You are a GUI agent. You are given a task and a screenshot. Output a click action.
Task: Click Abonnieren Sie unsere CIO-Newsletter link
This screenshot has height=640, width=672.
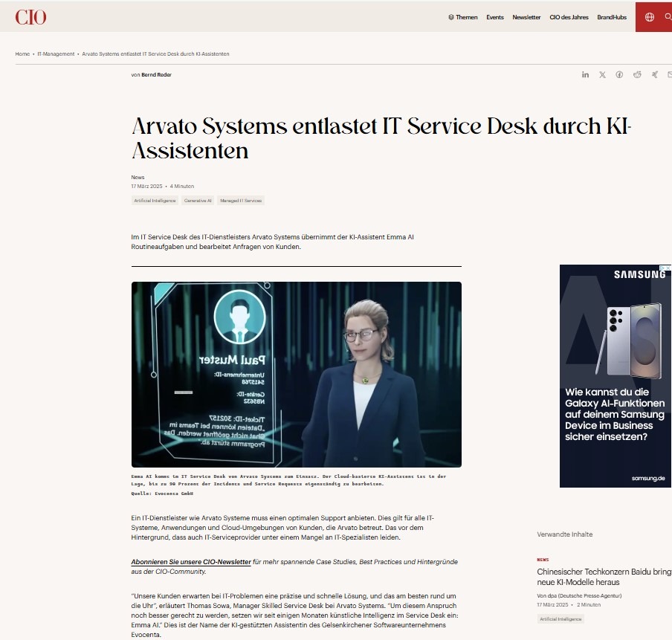pyautogui.click(x=191, y=561)
